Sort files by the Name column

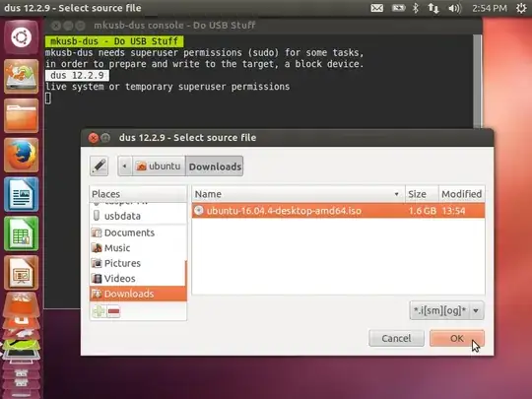(x=299, y=194)
